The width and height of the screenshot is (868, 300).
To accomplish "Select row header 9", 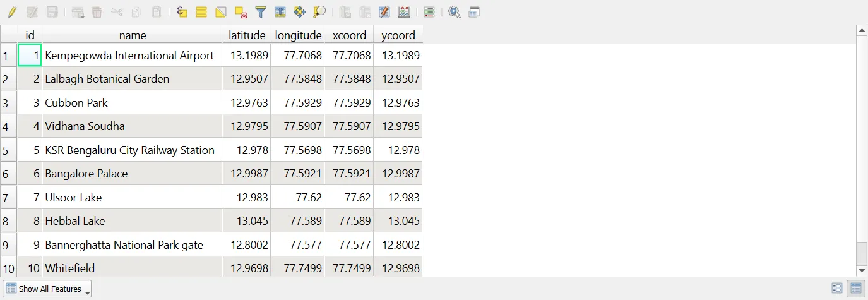I will tap(8, 245).
